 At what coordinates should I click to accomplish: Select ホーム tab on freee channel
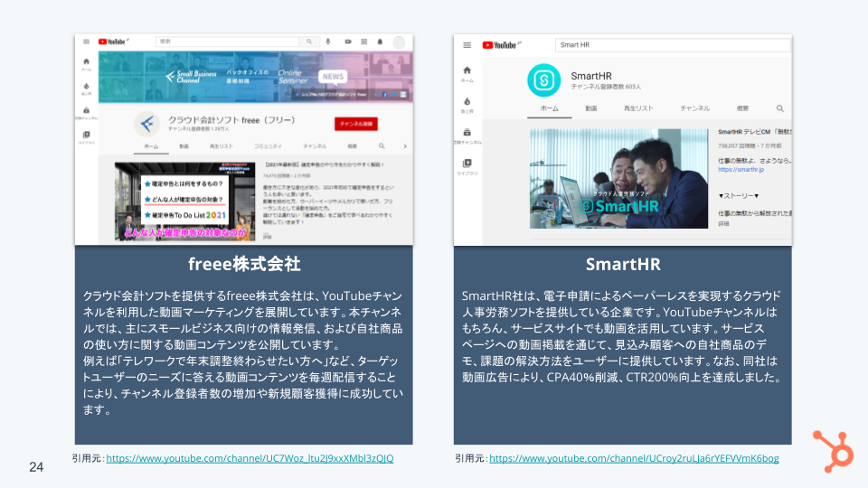[151, 146]
